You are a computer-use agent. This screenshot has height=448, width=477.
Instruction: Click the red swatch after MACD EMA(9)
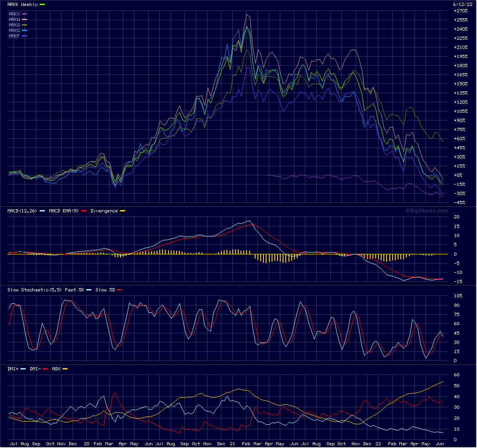[x=84, y=211]
